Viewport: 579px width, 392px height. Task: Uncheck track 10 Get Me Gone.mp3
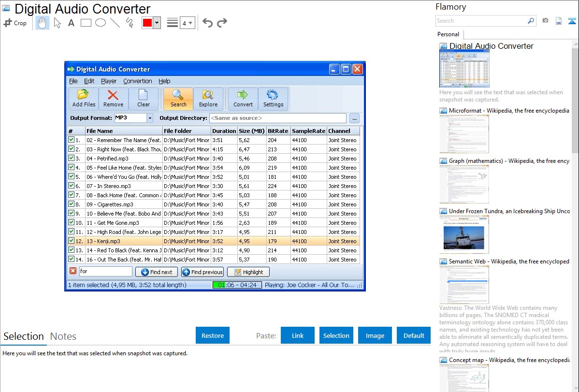(71, 222)
